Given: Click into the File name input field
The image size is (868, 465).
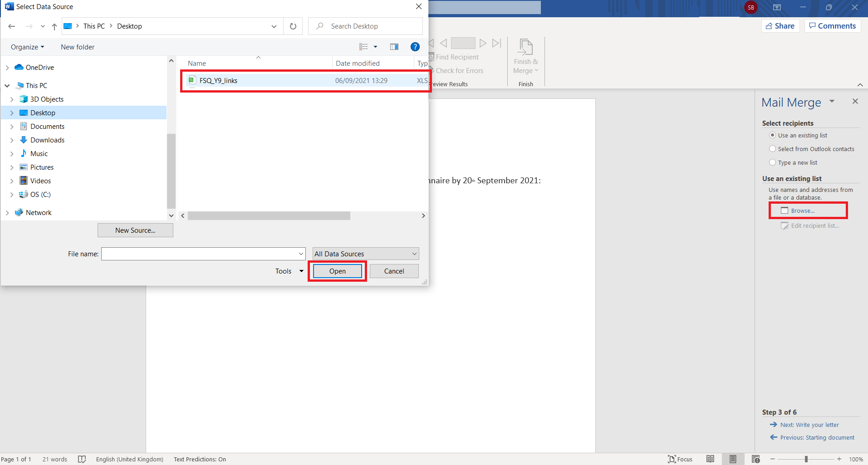Looking at the screenshot, I should 200,254.
